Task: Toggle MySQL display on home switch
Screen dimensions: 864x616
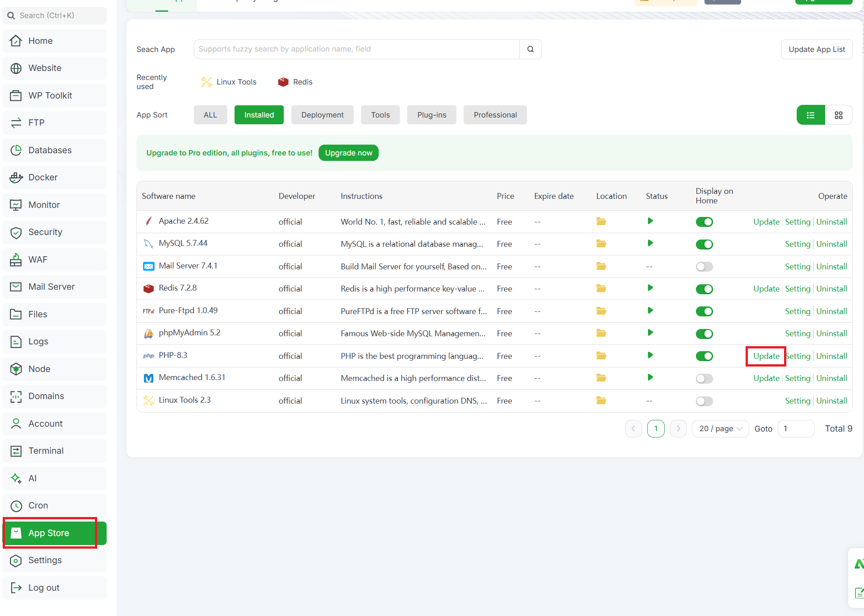Action: [x=704, y=245]
